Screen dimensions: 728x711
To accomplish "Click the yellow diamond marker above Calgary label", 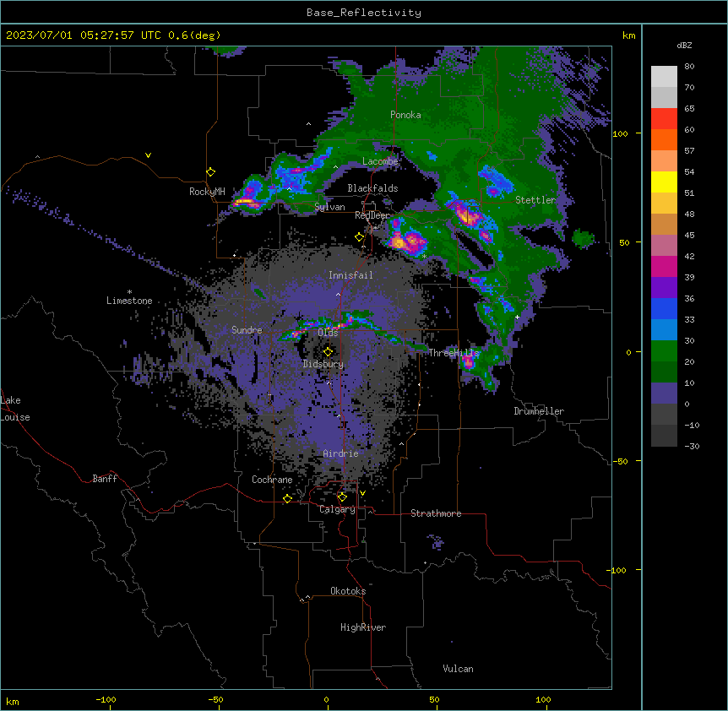I will coord(342,497).
